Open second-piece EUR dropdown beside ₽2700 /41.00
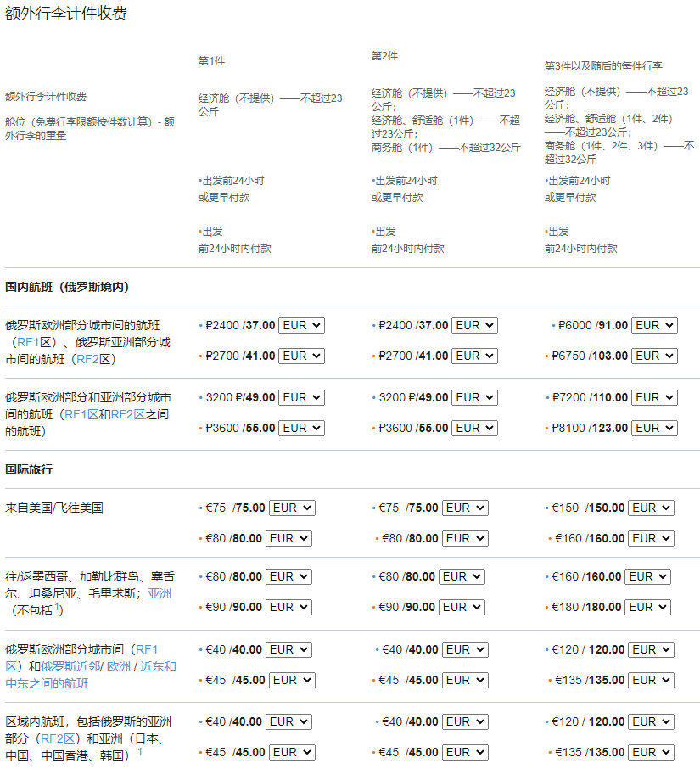700x769 pixels. pyautogui.click(x=474, y=356)
